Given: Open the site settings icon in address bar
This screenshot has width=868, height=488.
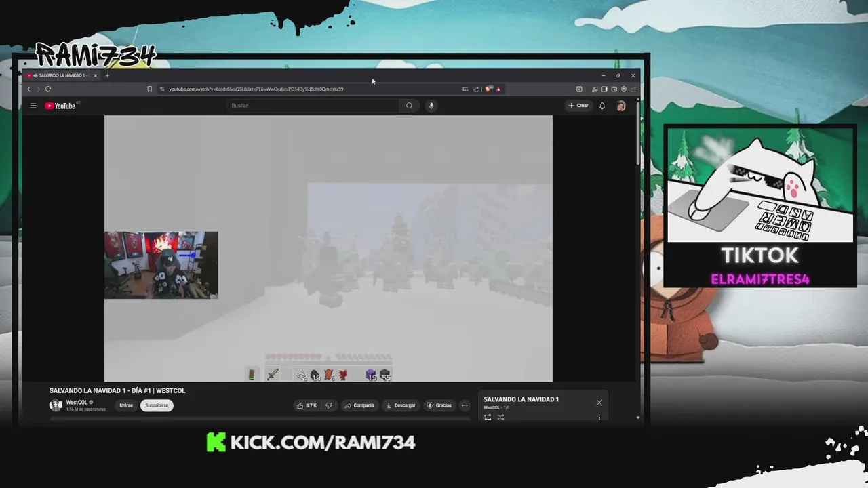Looking at the screenshot, I should click(161, 89).
